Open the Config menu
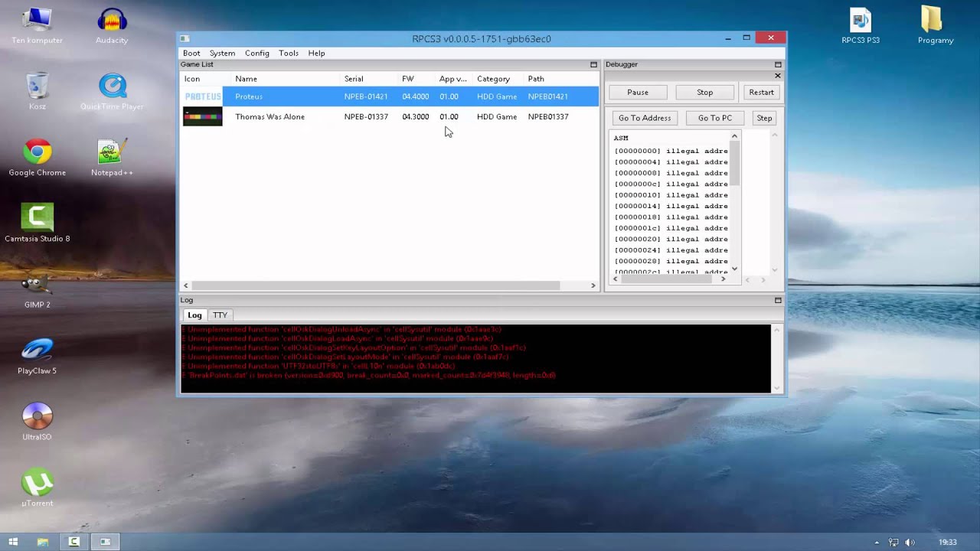This screenshot has height=551, width=980. [257, 53]
